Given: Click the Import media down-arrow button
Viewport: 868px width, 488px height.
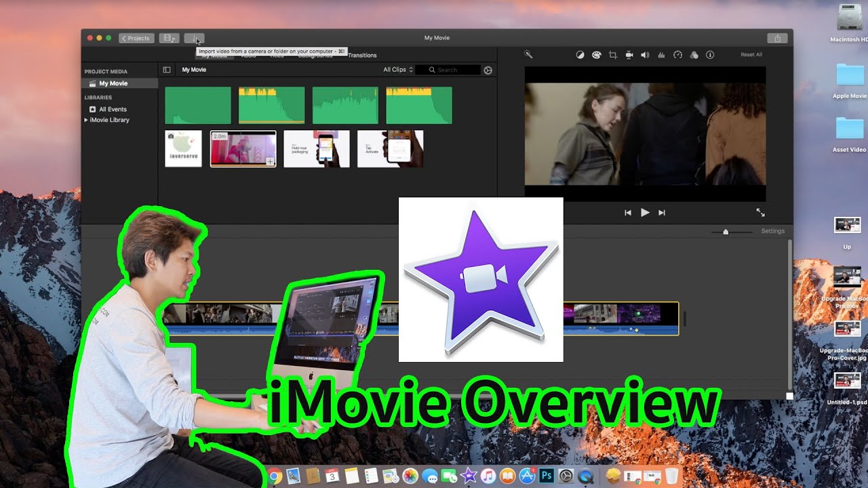Looking at the screenshot, I should click(194, 38).
